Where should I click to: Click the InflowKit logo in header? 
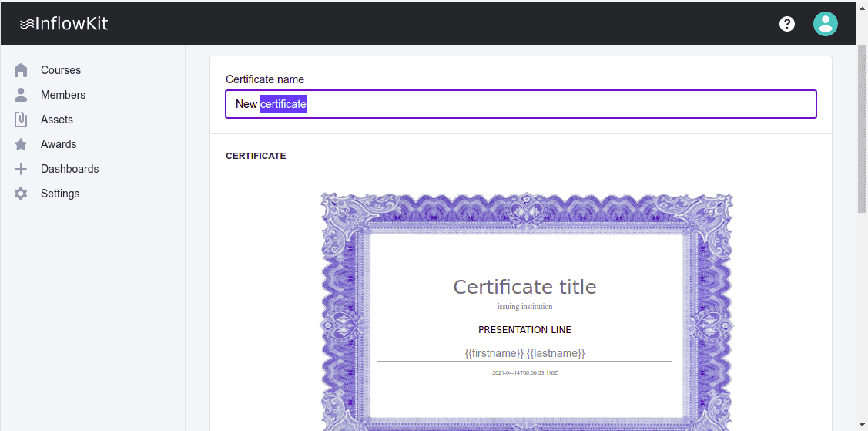pos(64,24)
